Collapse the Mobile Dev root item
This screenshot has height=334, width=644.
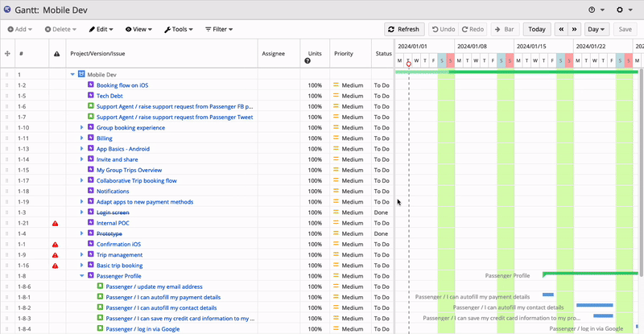[72, 75]
